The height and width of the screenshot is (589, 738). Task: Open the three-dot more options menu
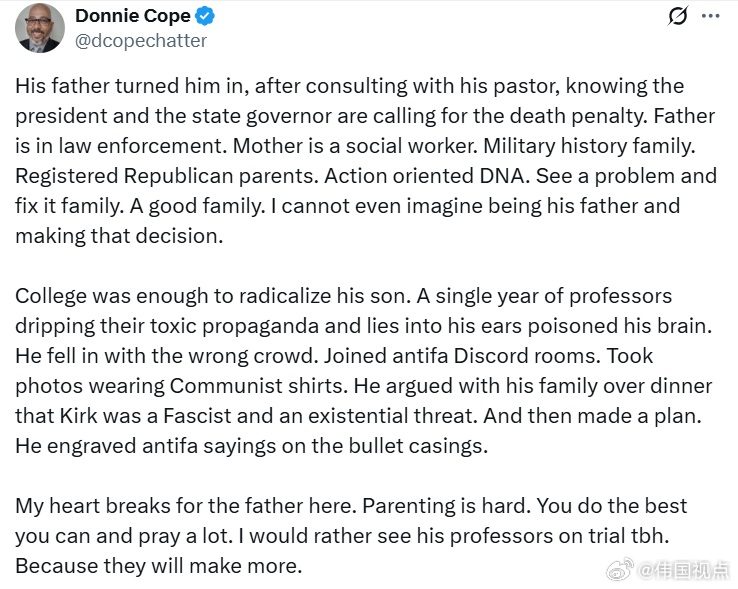710,16
